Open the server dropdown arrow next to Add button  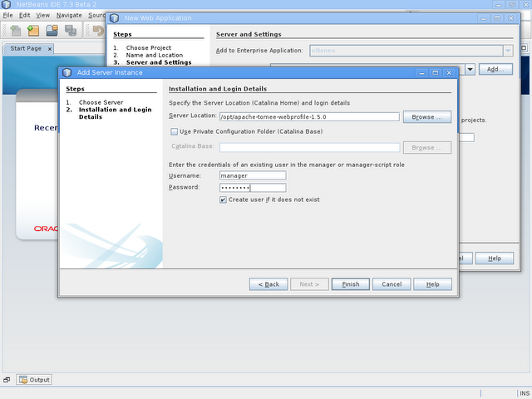(470, 69)
